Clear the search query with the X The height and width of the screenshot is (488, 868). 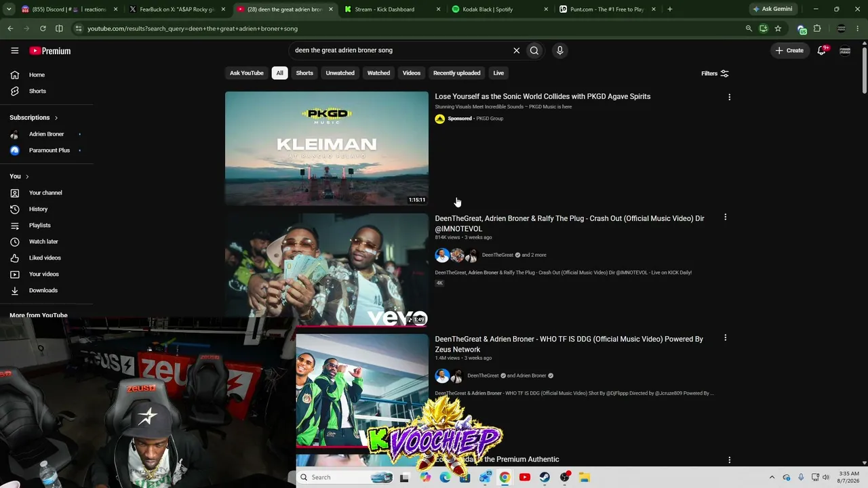coord(516,50)
